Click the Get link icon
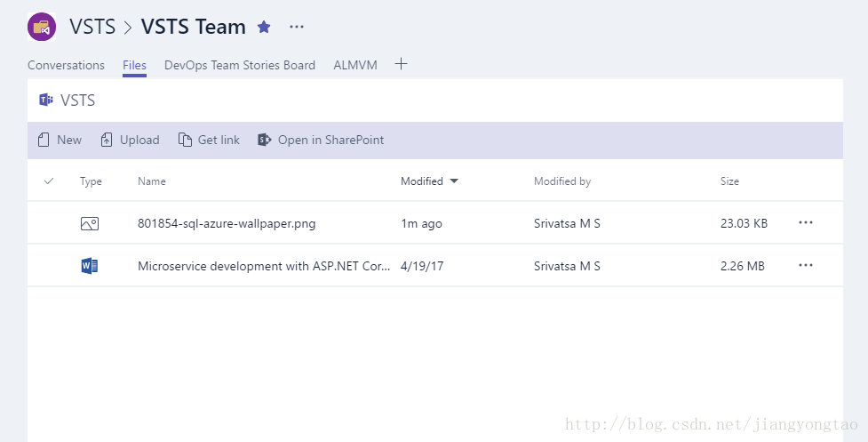 [x=185, y=140]
